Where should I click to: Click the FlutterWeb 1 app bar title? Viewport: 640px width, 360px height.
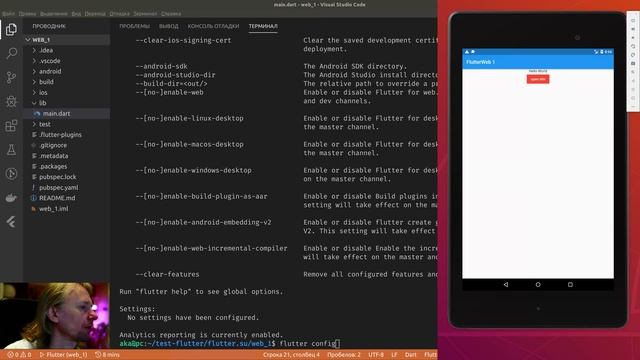pyautogui.click(x=480, y=62)
